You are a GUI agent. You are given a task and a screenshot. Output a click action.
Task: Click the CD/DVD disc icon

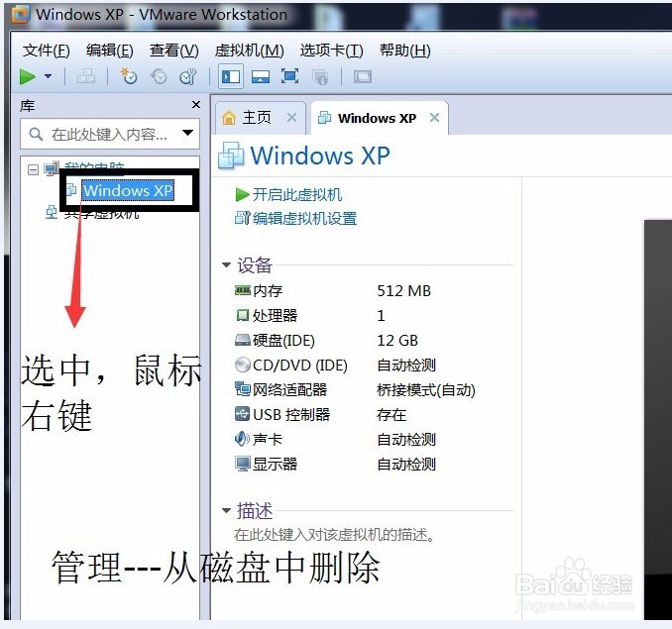coord(243,365)
